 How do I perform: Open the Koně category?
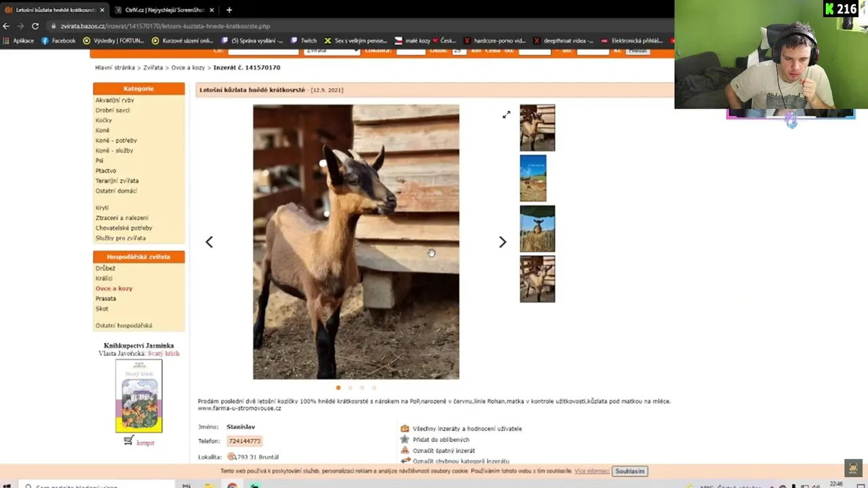pos(102,131)
